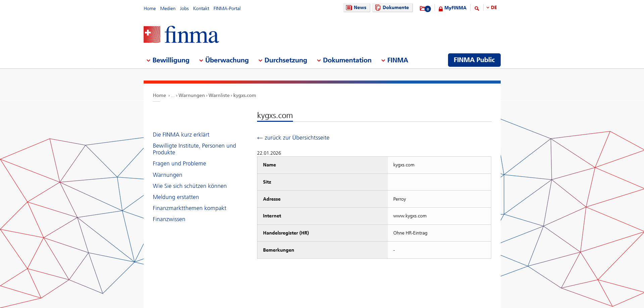Click the Ohne HR-Eintrag value

410,233
